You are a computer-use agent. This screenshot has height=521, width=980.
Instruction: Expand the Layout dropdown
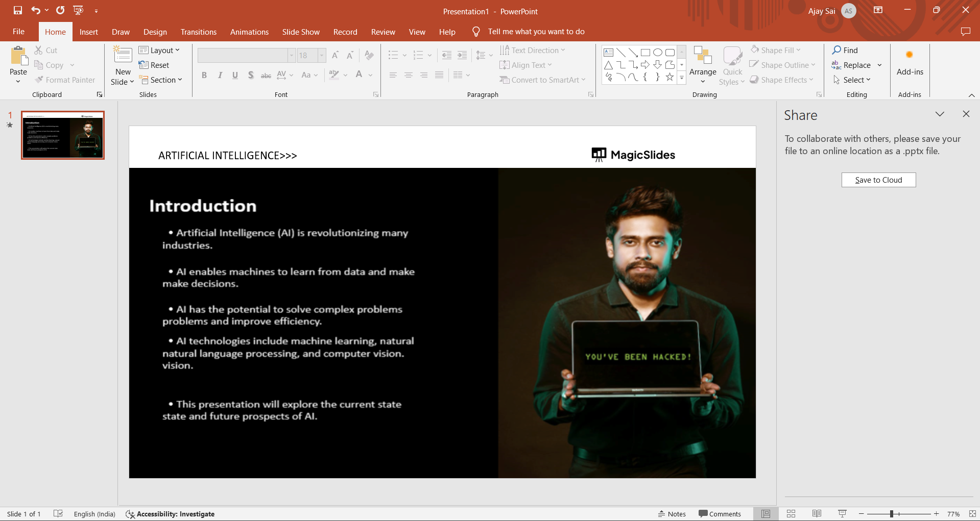(x=159, y=50)
